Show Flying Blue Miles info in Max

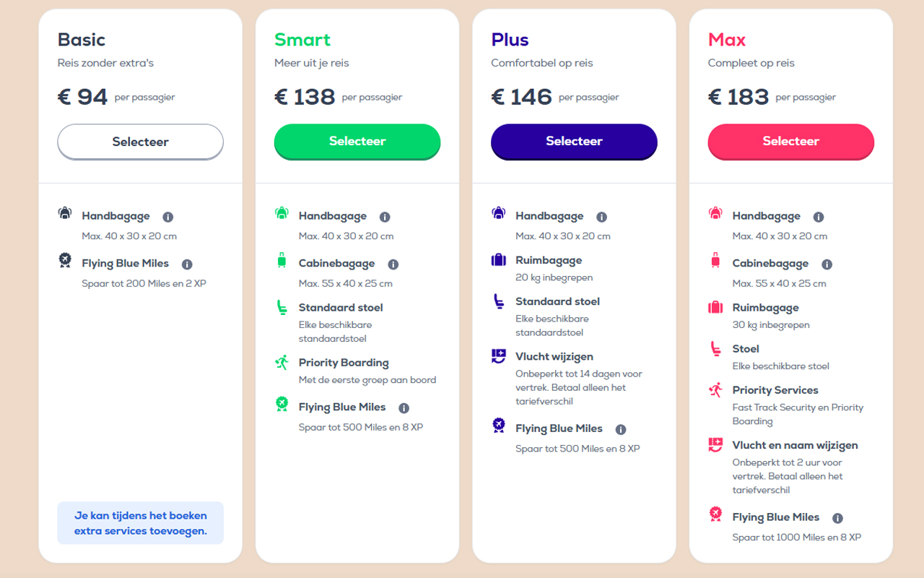(838, 518)
